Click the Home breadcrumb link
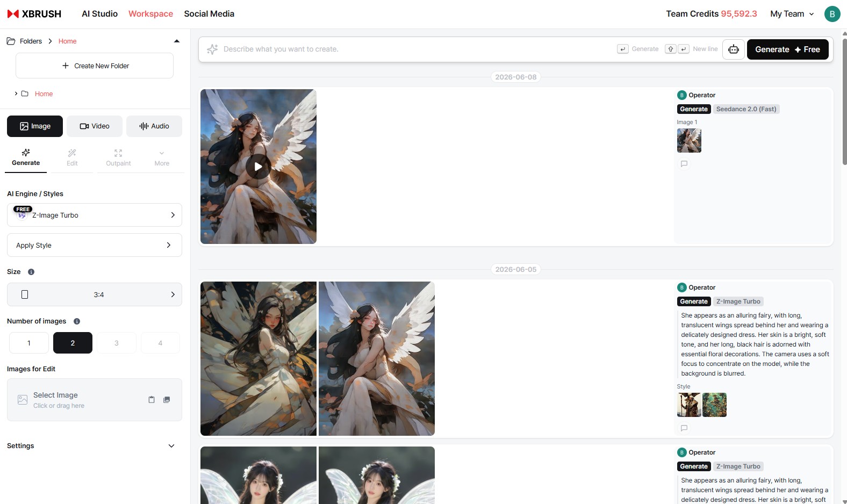Image resolution: width=847 pixels, height=504 pixels. pyautogui.click(x=67, y=41)
